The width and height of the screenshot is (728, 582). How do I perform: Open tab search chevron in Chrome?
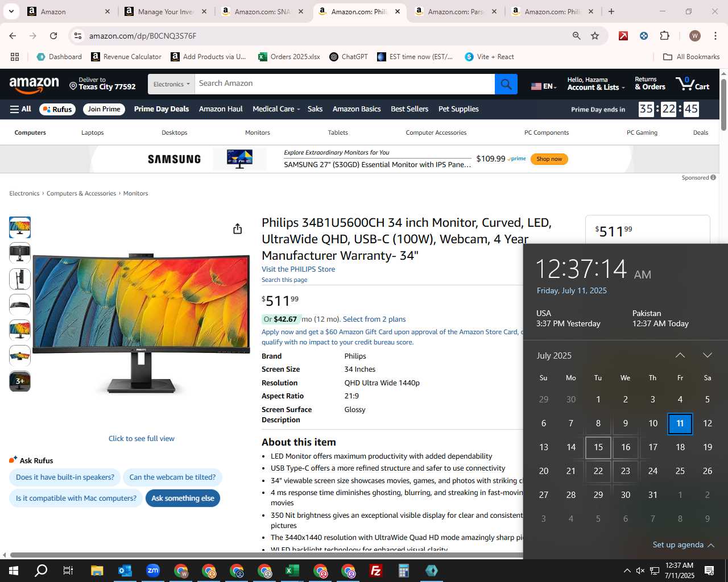pyautogui.click(x=11, y=11)
